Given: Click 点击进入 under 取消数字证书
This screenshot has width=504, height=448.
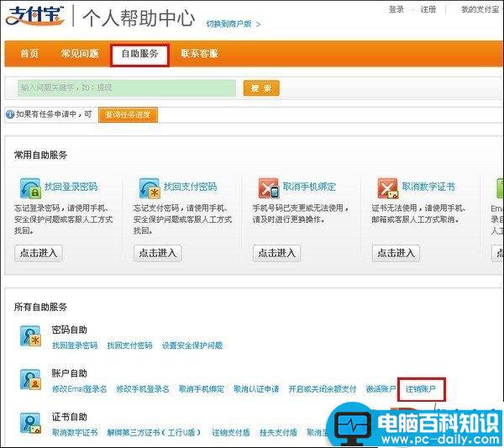Looking at the screenshot, I should (x=396, y=253).
